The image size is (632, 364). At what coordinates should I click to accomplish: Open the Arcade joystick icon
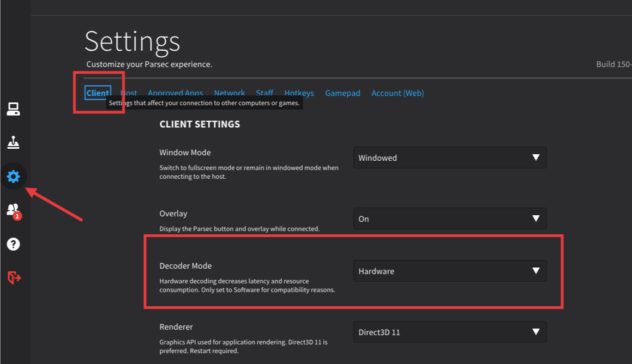point(13,143)
